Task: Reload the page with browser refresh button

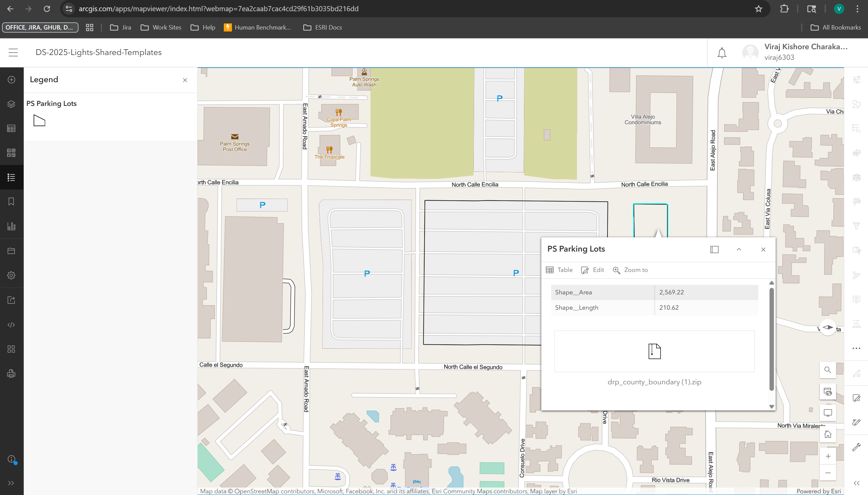Action: (x=47, y=9)
